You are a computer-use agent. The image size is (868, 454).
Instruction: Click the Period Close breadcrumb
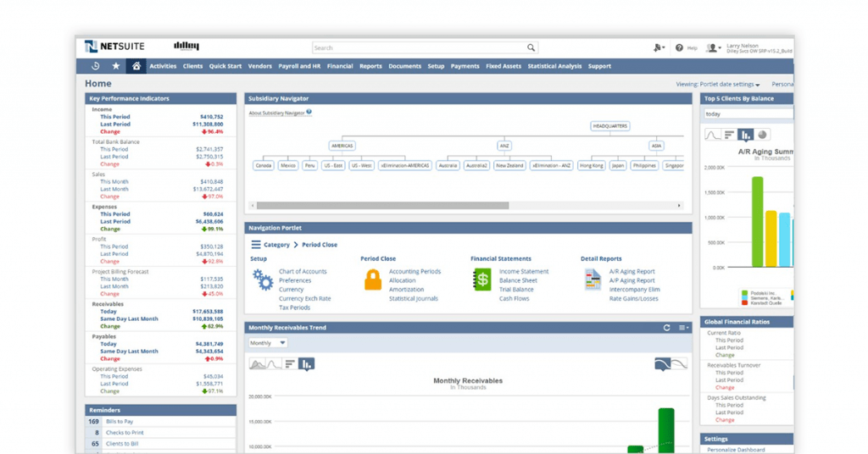tap(320, 245)
